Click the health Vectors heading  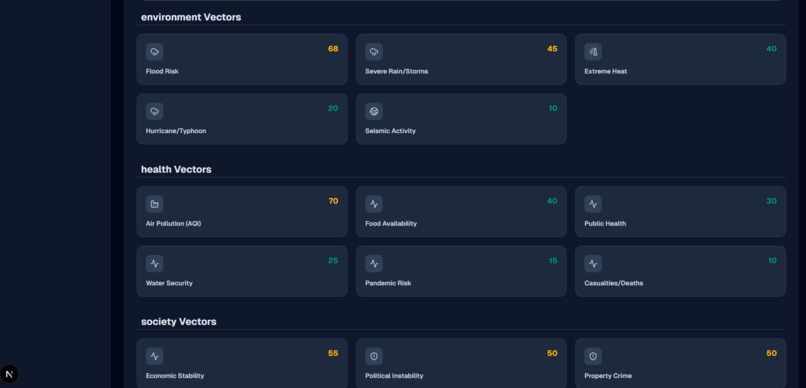coord(176,169)
